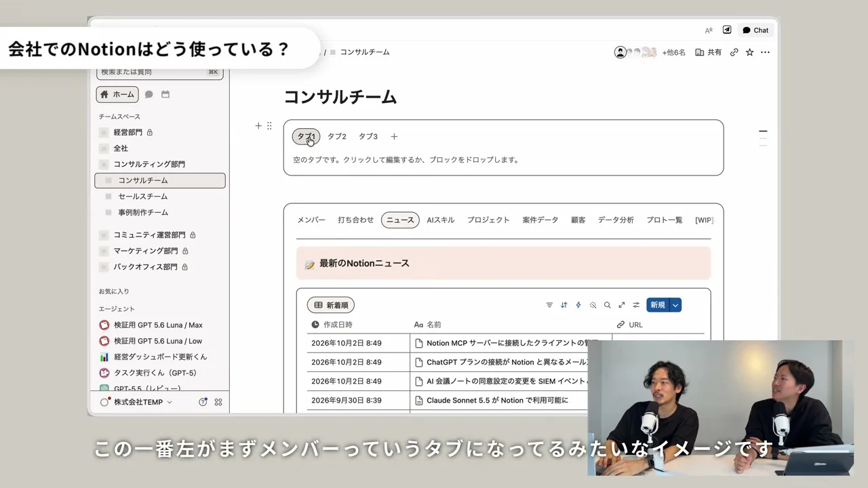
Task: Open the sort arrows in the database toolbar
Action: pos(564,305)
